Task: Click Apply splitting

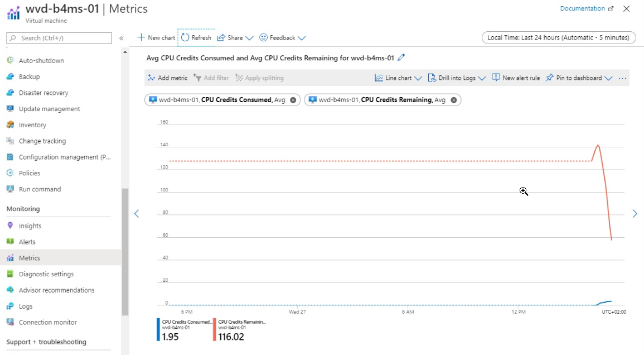Action: (259, 78)
